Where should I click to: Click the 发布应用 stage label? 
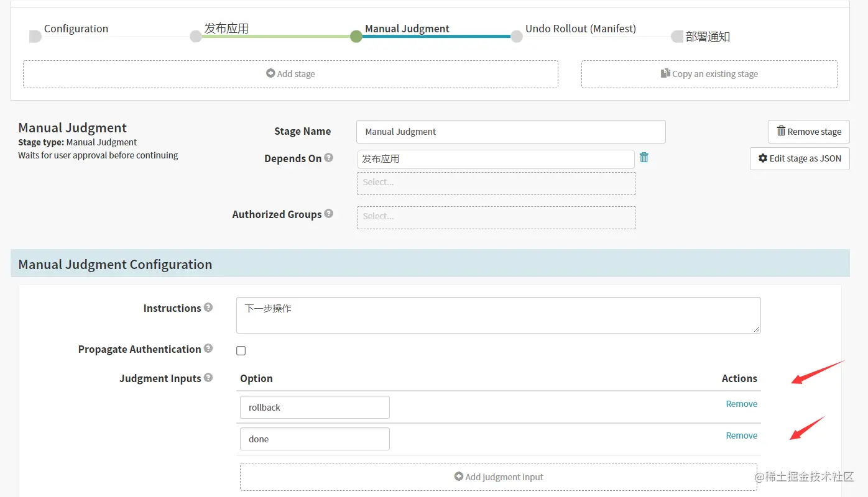(x=227, y=29)
